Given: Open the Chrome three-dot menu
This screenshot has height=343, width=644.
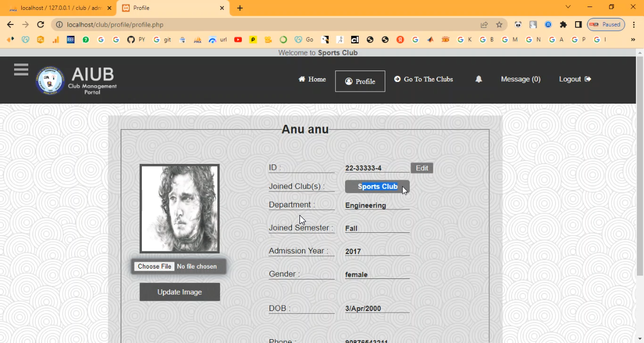Looking at the screenshot, I should point(634,24).
